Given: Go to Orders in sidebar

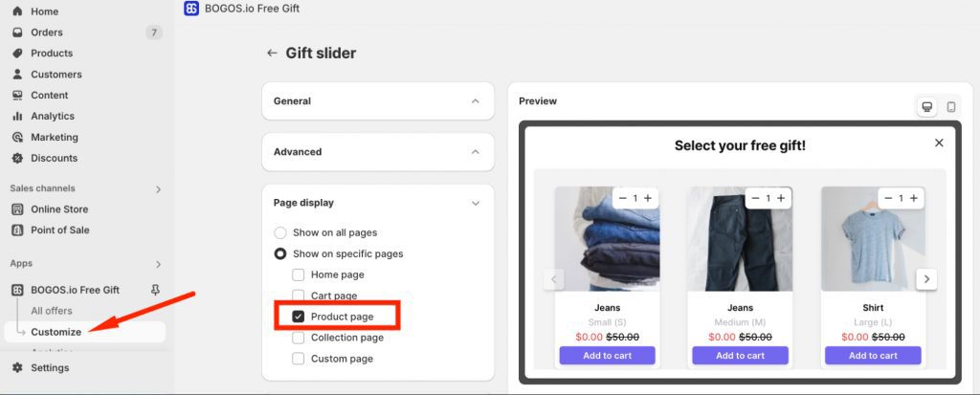Looking at the screenshot, I should tap(47, 33).
